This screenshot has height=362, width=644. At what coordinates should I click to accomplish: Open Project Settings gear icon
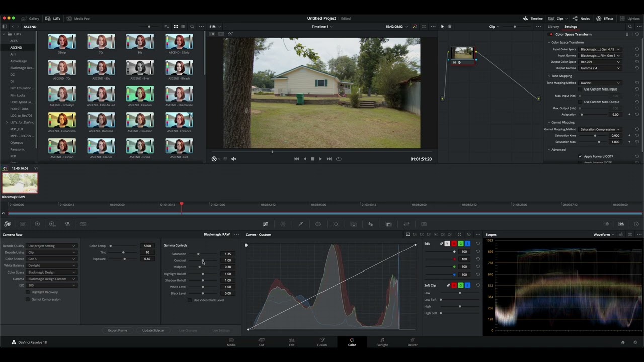point(635,342)
